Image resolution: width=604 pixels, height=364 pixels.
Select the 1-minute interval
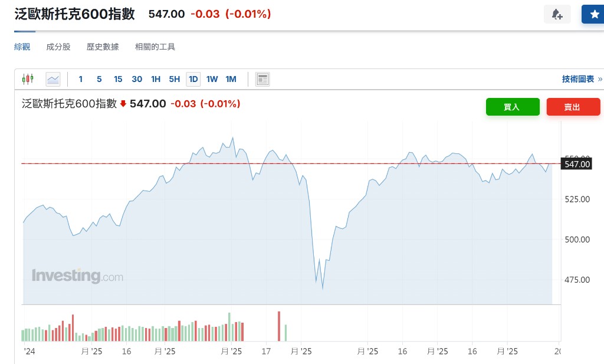(x=80, y=79)
